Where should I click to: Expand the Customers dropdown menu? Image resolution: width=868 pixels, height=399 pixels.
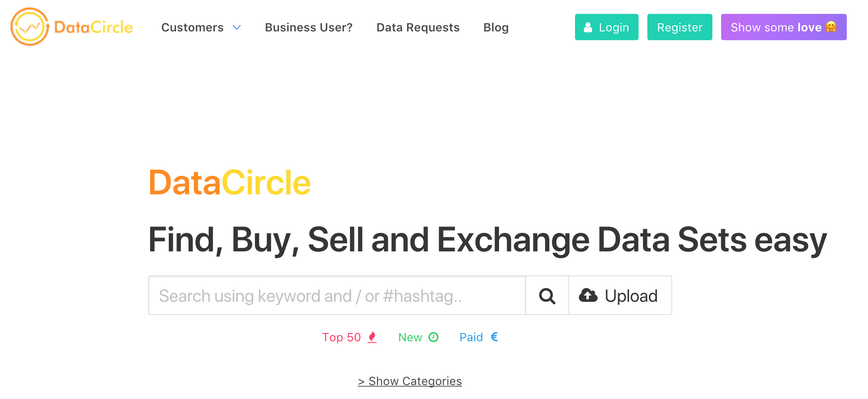pos(193,27)
